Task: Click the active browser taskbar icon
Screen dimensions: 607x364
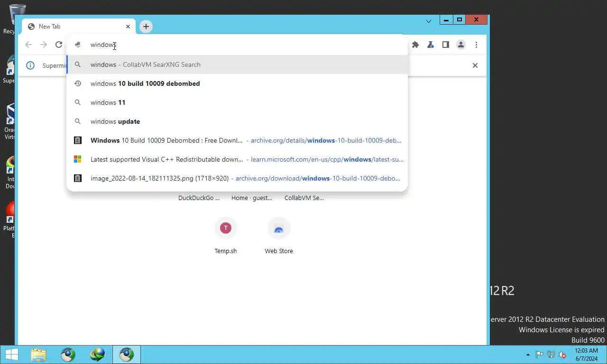Action: (126, 355)
